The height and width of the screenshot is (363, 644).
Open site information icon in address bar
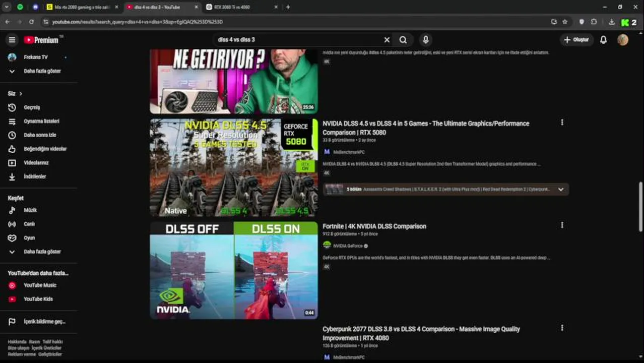pos(46,22)
